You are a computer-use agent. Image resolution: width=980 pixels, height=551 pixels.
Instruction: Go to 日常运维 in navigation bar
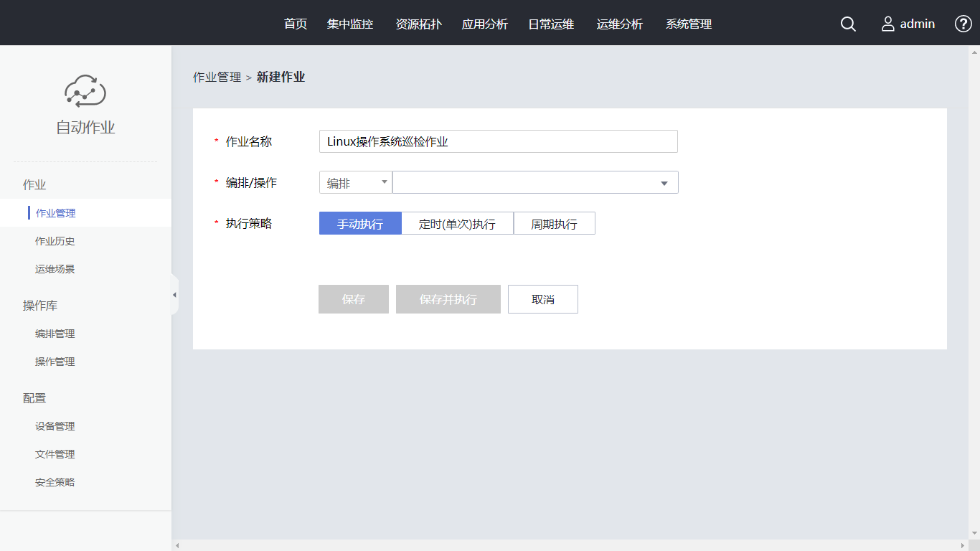551,24
